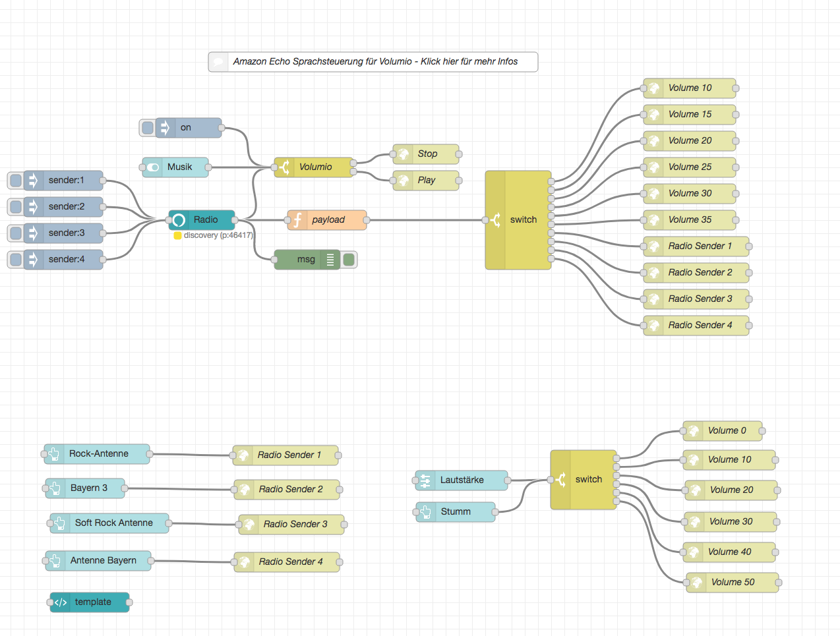
Task: Trigger the sender:1 inject button
Action: (x=16, y=181)
